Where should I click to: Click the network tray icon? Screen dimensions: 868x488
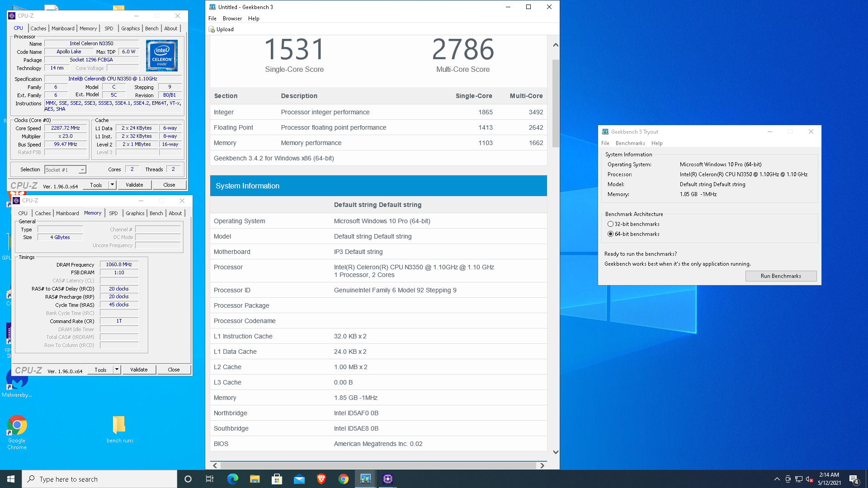[x=799, y=479]
